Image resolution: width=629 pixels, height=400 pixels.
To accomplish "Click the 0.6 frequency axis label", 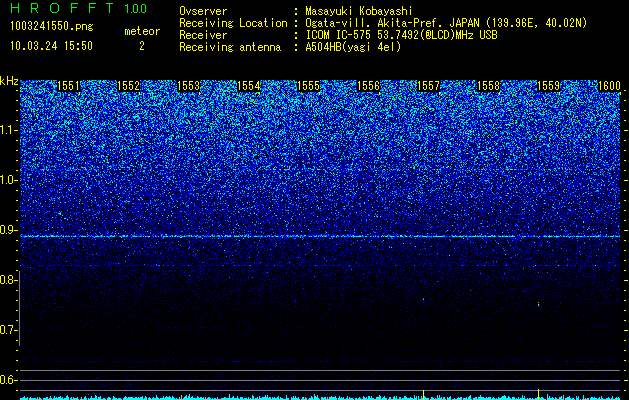I will pyautogui.click(x=7, y=380).
